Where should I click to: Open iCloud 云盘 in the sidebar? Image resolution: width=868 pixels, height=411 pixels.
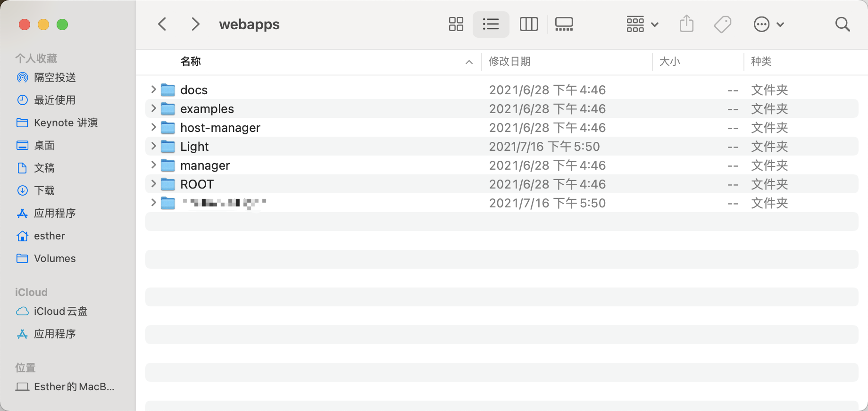pos(52,311)
